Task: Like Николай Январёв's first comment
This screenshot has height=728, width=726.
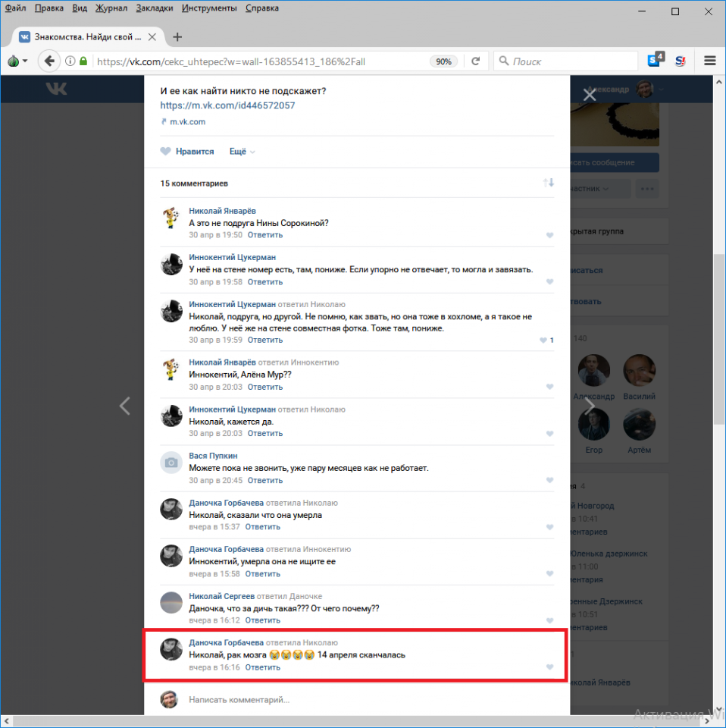Action: [x=550, y=235]
